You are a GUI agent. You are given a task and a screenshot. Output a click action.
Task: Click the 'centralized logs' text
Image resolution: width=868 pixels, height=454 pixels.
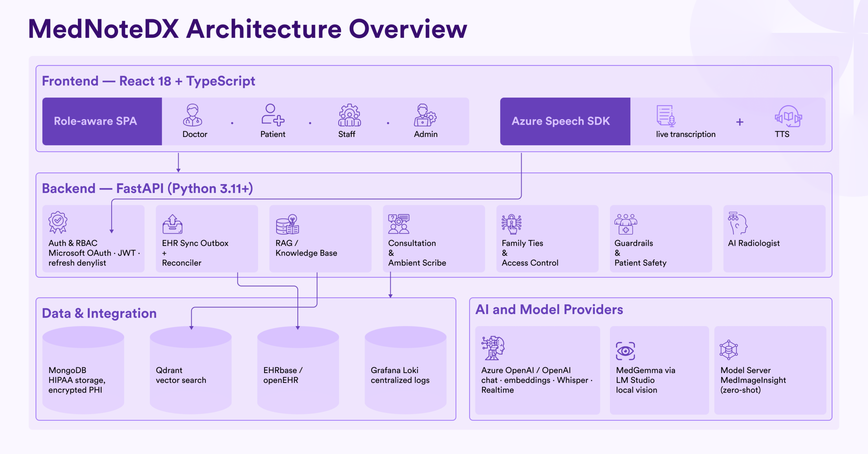[400, 380]
